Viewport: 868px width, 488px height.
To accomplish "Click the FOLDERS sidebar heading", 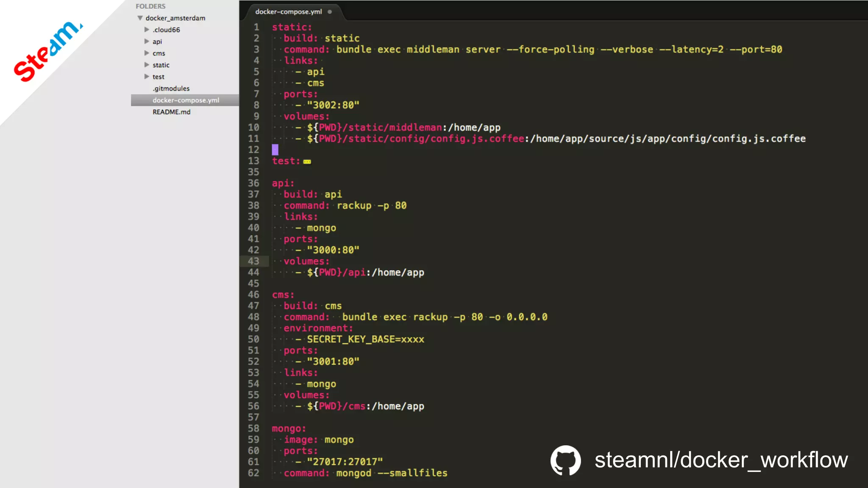I will click(150, 6).
